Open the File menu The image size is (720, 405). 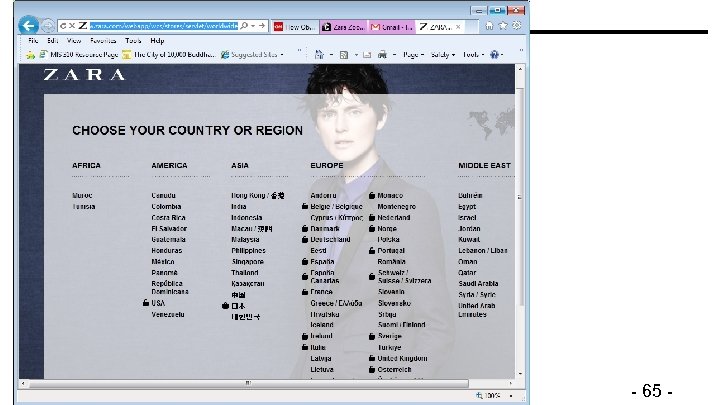coord(33,40)
